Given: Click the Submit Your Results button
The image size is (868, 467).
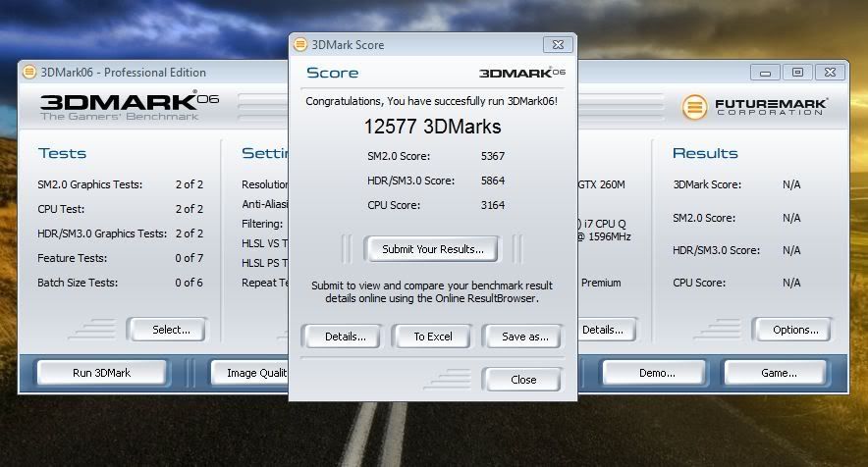Looking at the screenshot, I should click(432, 249).
